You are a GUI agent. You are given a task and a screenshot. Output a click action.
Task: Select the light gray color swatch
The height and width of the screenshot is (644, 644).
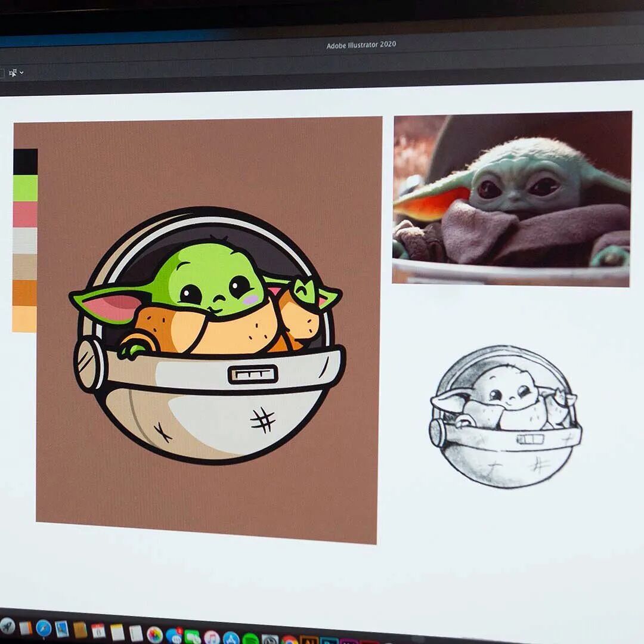25,241
